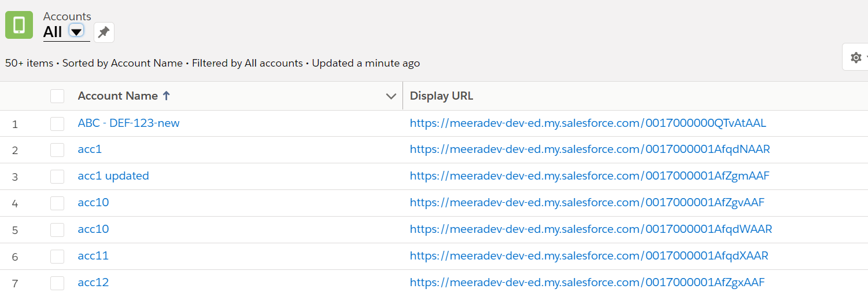Follow the URL ending in 0QTvAtAAL
The width and height of the screenshot is (868, 296).
(588, 123)
